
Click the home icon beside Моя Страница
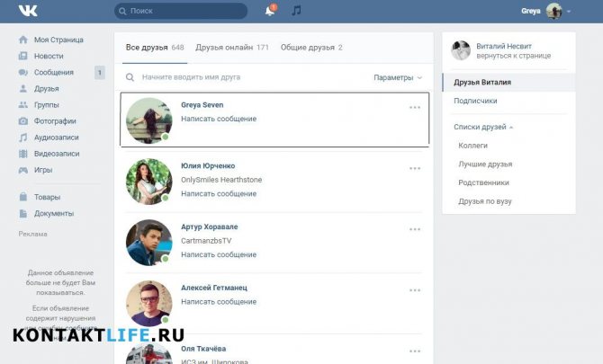click(23, 40)
